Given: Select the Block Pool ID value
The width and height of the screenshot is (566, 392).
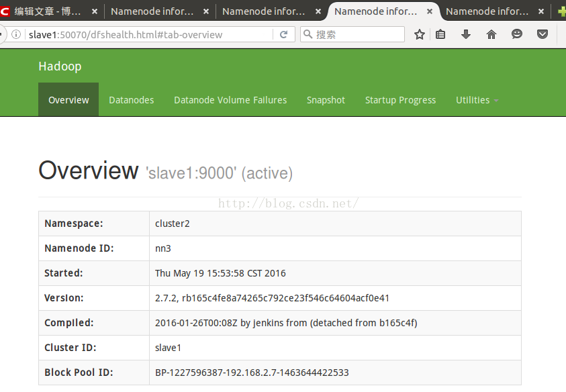Looking at the screenshot, I should coord(252,373).
